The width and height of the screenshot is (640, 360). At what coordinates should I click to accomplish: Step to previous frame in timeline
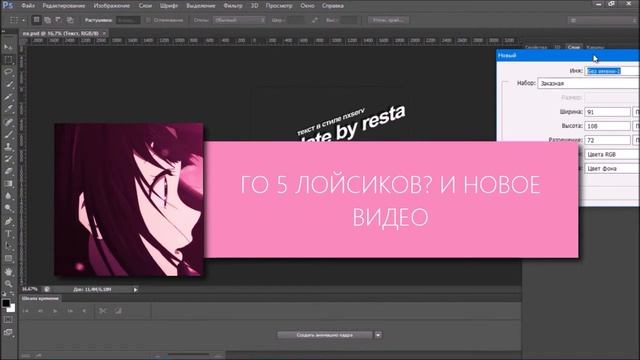click(40, 311)
